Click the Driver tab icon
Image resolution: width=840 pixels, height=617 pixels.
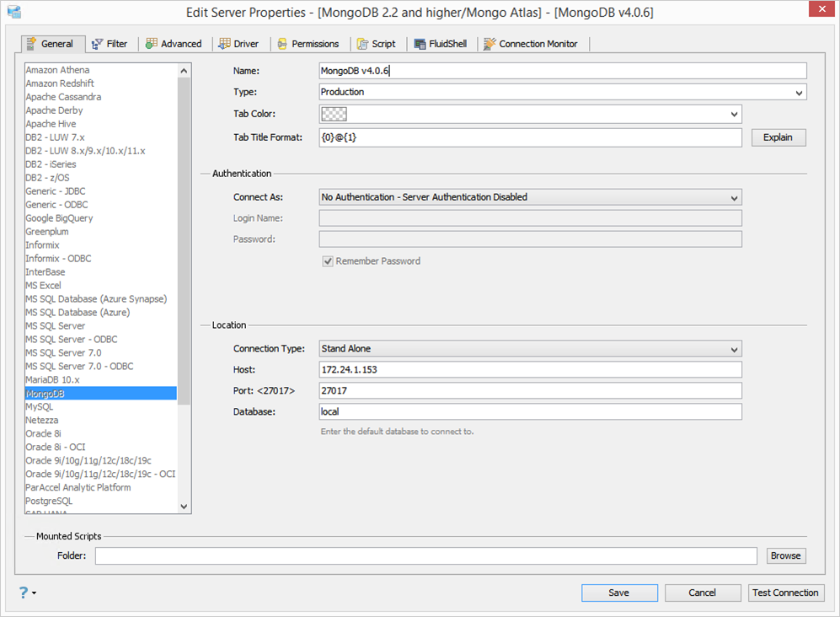[224, 44]
